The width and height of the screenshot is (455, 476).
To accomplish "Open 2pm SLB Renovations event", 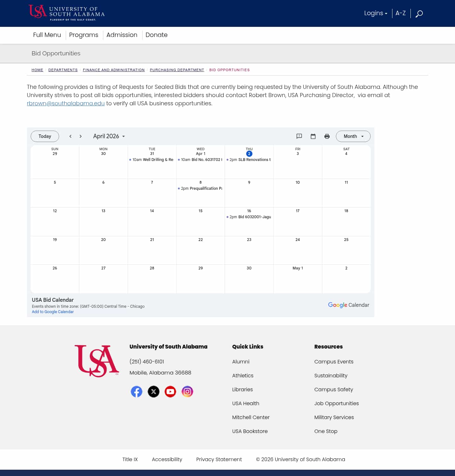I will [249, 160].
